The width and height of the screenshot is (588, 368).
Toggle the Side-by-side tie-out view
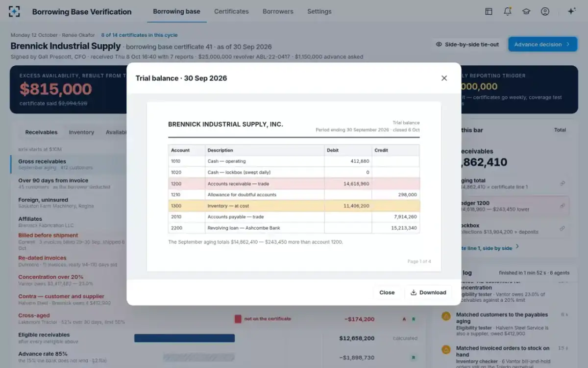[467, 44]
